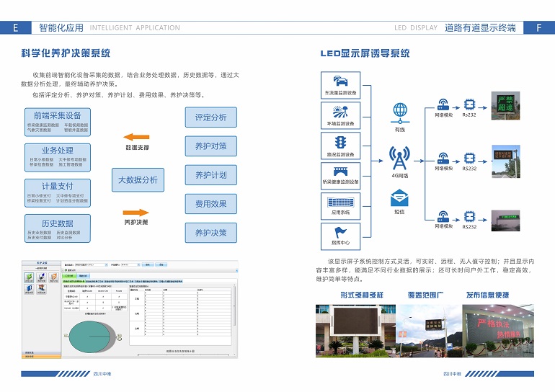This screenshot has height=392, width=555.
Task: Click the person-at-desk icon in software sidebar
Action: click(41, 289)
